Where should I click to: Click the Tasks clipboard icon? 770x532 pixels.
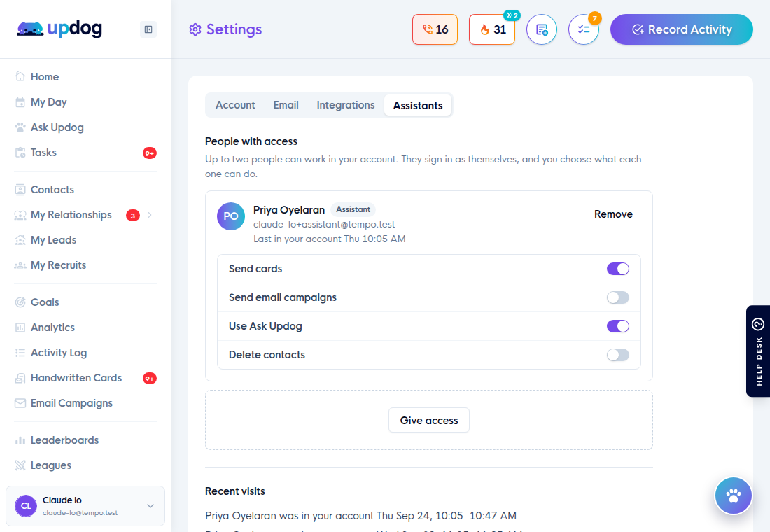(20, 153)
